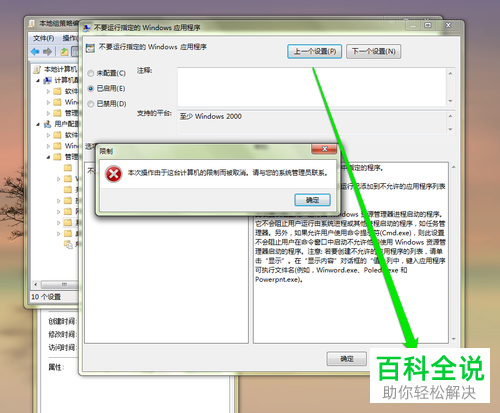Expand the Win folder under 用户配置

click(48, 146)
